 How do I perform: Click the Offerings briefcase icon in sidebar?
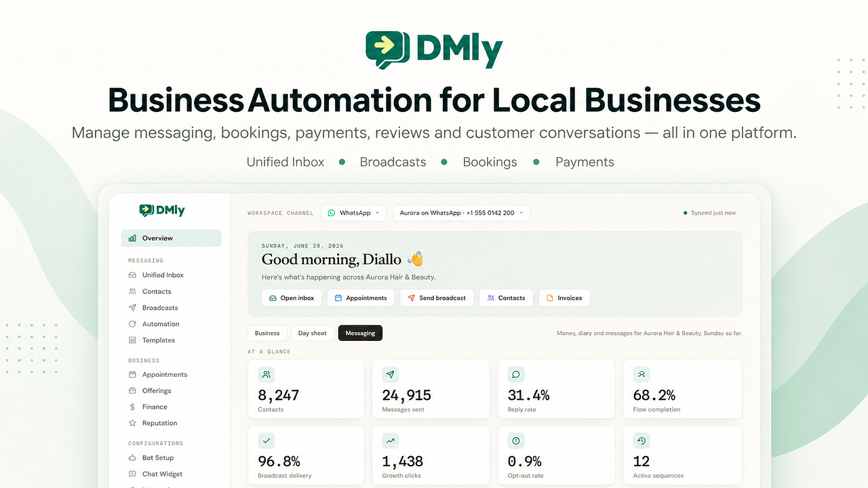tap(132, 390)
